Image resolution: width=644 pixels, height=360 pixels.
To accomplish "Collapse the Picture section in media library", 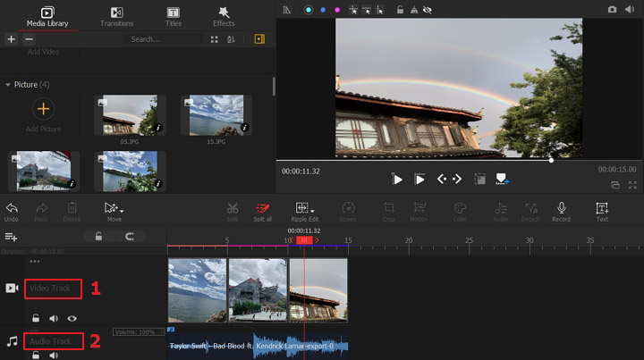I will coord(9,85).
